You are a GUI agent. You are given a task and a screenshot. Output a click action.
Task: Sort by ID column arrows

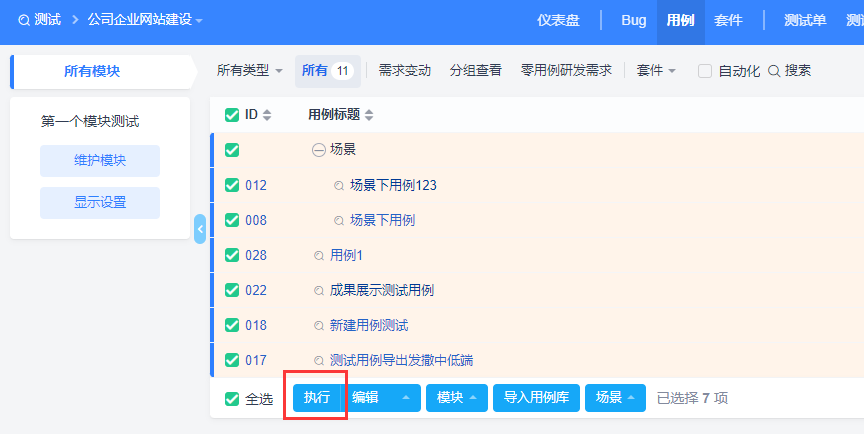(267, 115)
